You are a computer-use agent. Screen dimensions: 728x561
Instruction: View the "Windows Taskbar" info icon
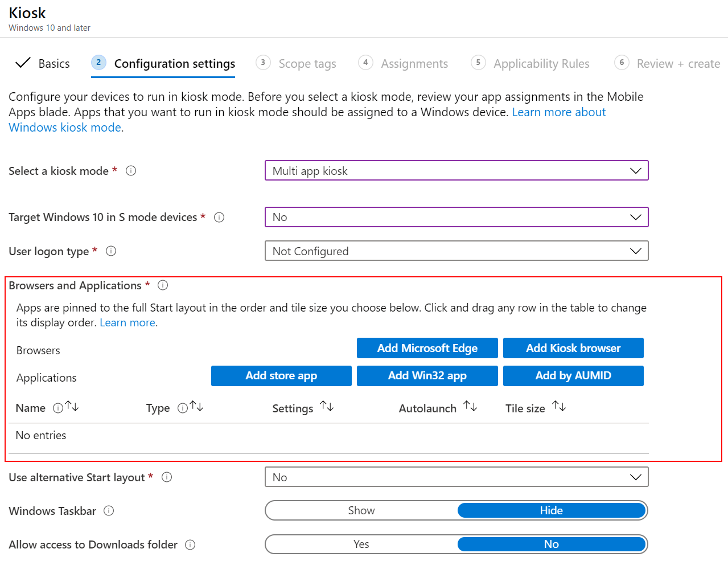108,510
